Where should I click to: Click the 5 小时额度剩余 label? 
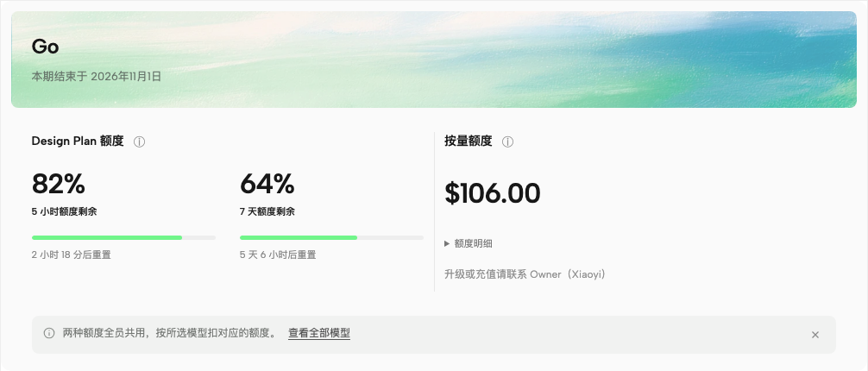[x=64, y=211]
